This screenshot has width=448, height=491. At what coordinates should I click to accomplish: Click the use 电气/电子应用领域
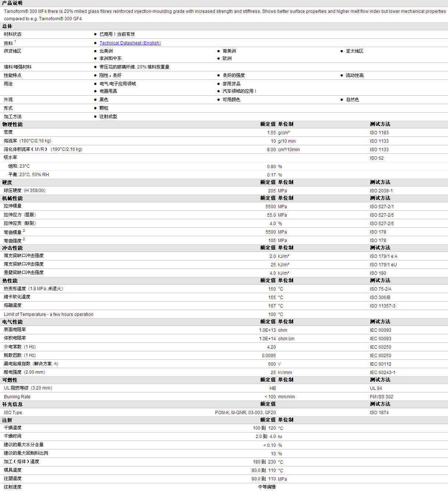click(118, 84)
